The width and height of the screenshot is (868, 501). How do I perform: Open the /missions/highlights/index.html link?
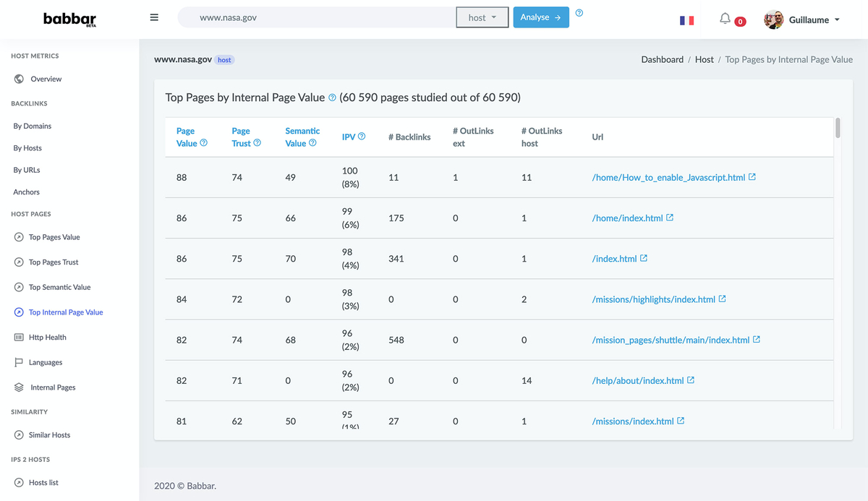click(x=653, y=299)
